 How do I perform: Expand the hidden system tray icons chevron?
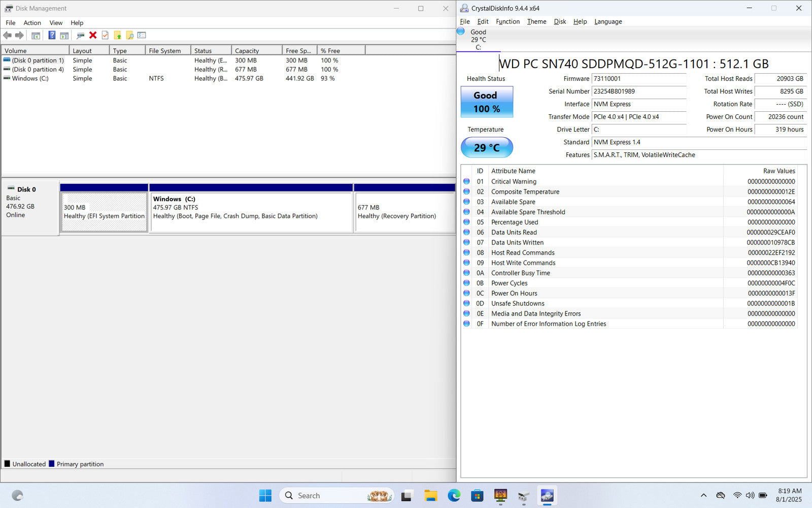point(703,495)
